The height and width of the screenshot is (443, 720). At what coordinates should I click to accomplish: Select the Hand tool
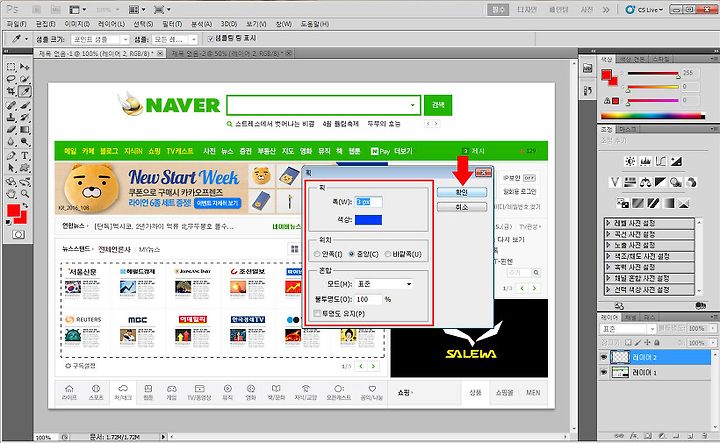pyautogui.click(x=11, y=194)
